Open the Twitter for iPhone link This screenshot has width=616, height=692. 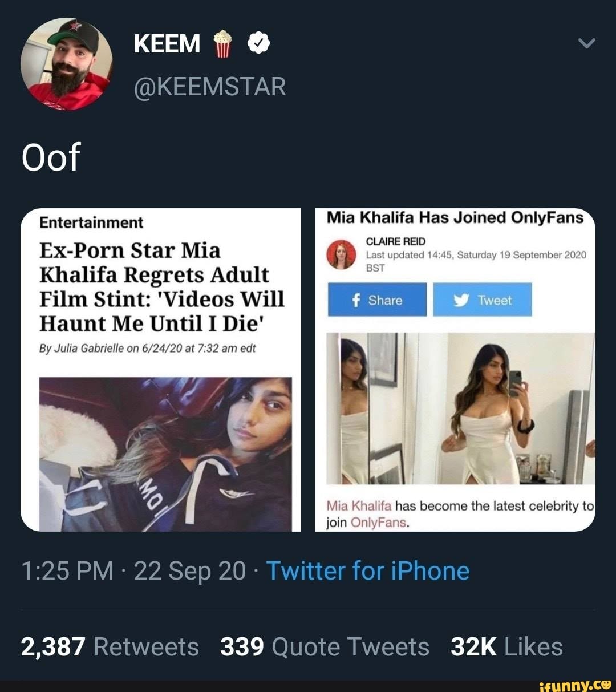coord(368,570)
